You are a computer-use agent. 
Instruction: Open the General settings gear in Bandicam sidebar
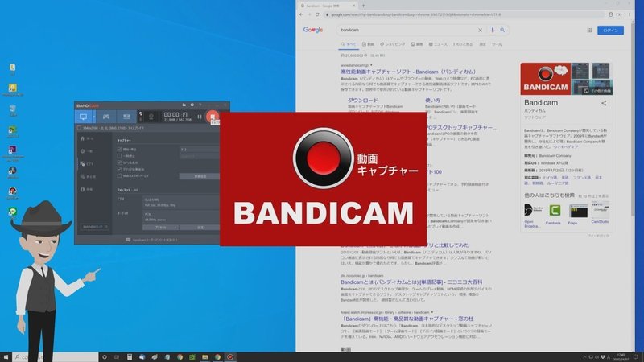(x=87, y=151)
